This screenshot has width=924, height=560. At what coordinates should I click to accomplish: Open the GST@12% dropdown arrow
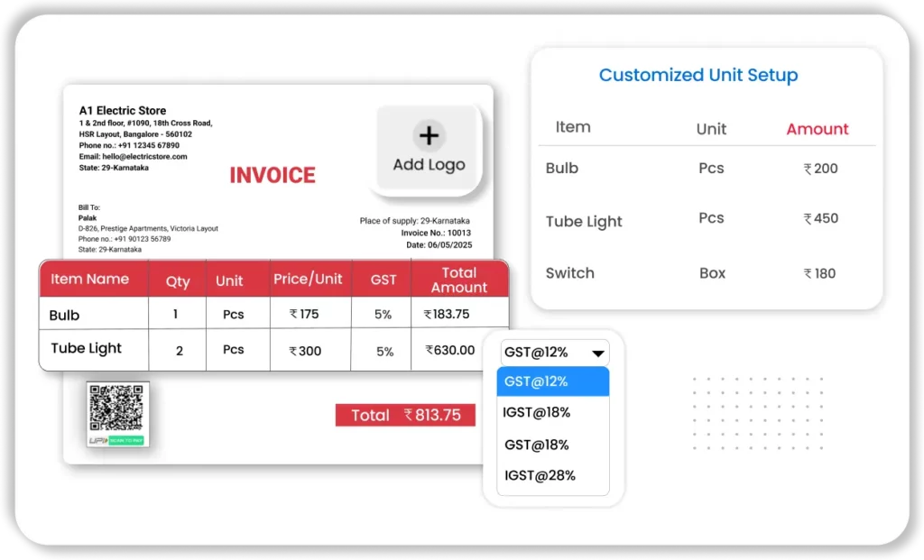coord(597,353)
